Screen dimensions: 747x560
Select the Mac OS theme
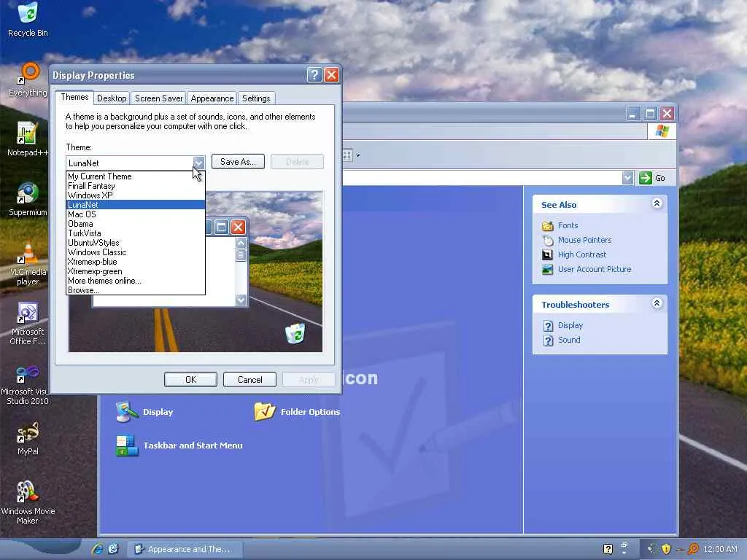(x=135, y=214)
